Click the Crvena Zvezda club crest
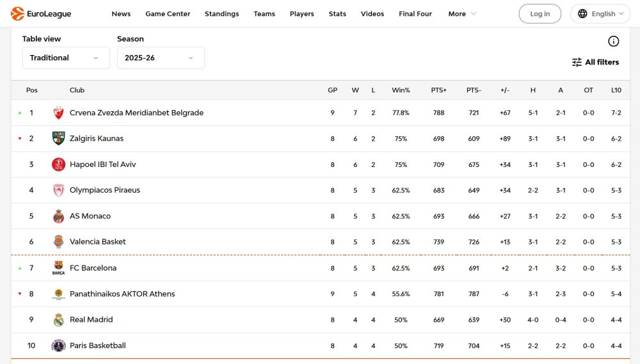 click(58, 113)
